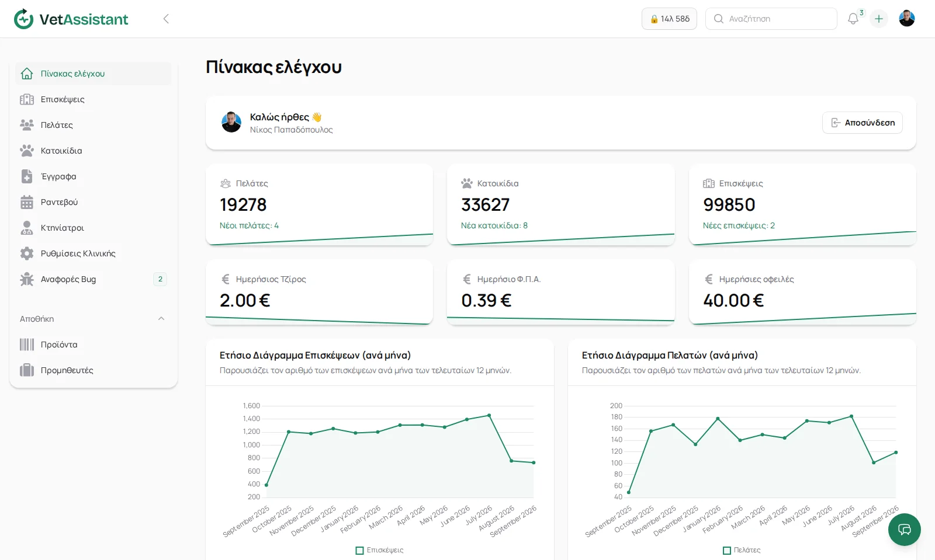Click Νέα κατοικίδια: 8 text

(x=494, y=225)
